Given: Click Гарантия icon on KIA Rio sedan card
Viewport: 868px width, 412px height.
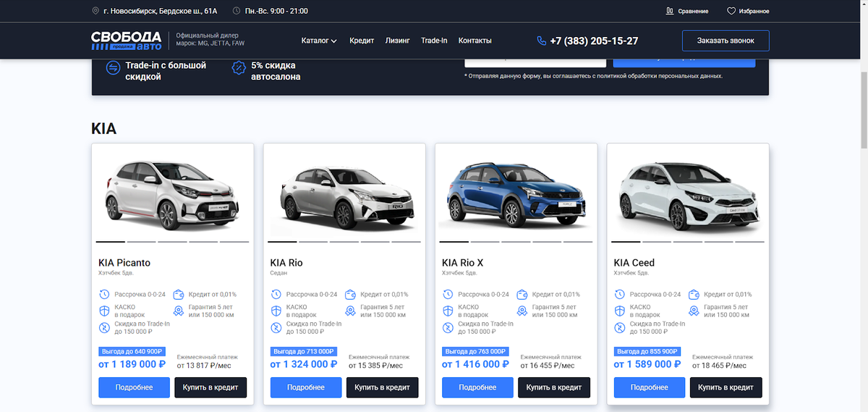Looking at the screenshot, I should point(350,311).
